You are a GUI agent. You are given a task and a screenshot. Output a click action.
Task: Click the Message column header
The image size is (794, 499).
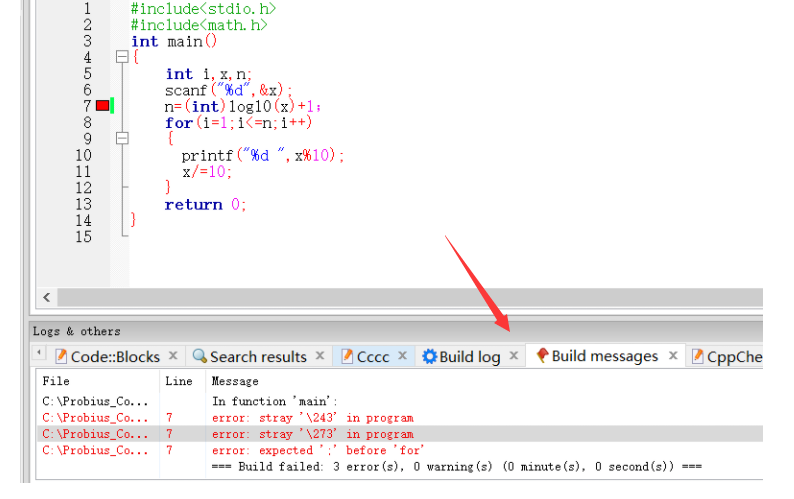coord(235,381)
